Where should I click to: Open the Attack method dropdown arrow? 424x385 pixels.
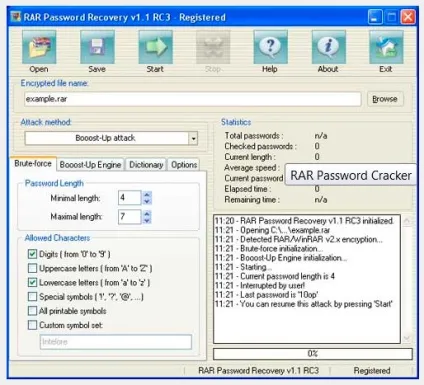click(x=193, y=138)
